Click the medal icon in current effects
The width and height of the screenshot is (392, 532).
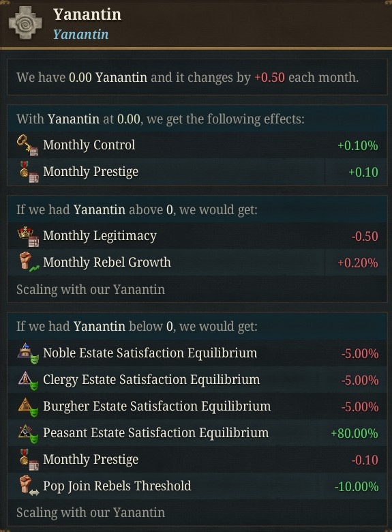(x=28, y=172)
